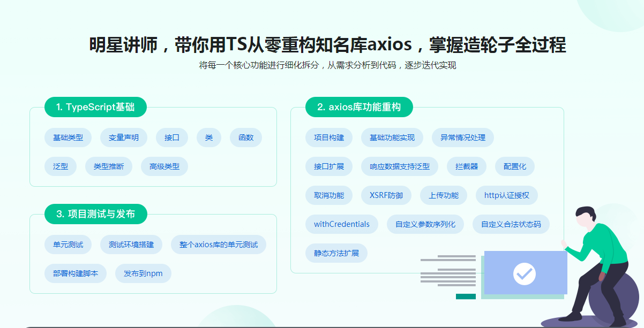Screen dimensions: 644x328
Task: Click the "部署构建脚本" tag
Action: pyautogui.click(x=76, y=273)
